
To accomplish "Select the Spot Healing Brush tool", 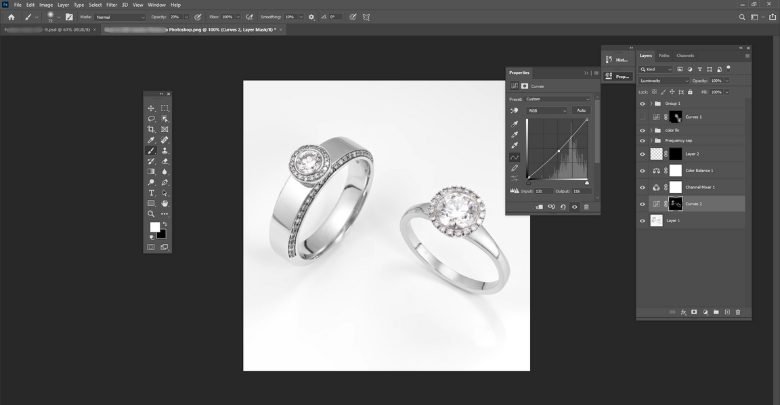I will click(x=165, y=140).
